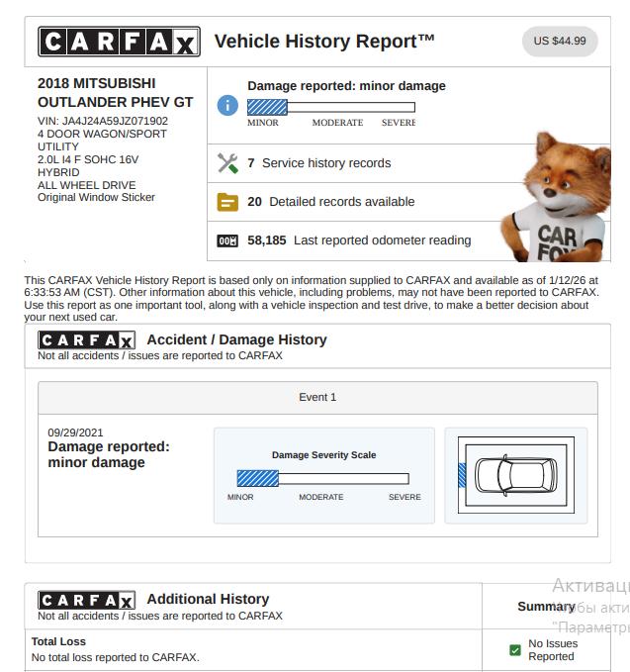
Task: Click the CARFAX logo in Additional History
Action: point(86,600)
